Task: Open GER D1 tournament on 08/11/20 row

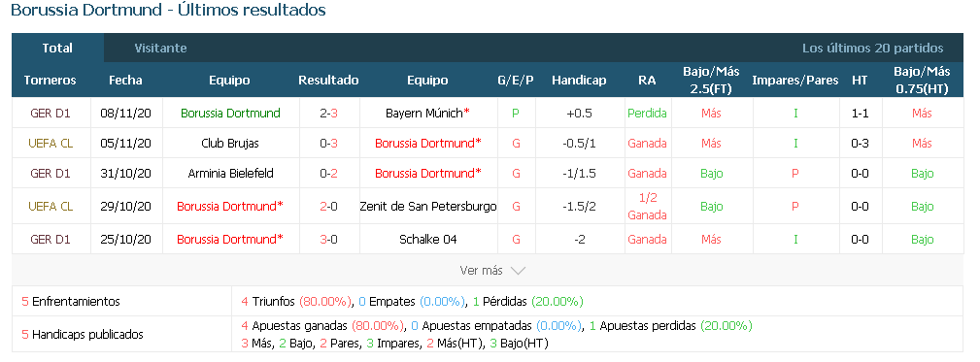Action: coord(51,113)
